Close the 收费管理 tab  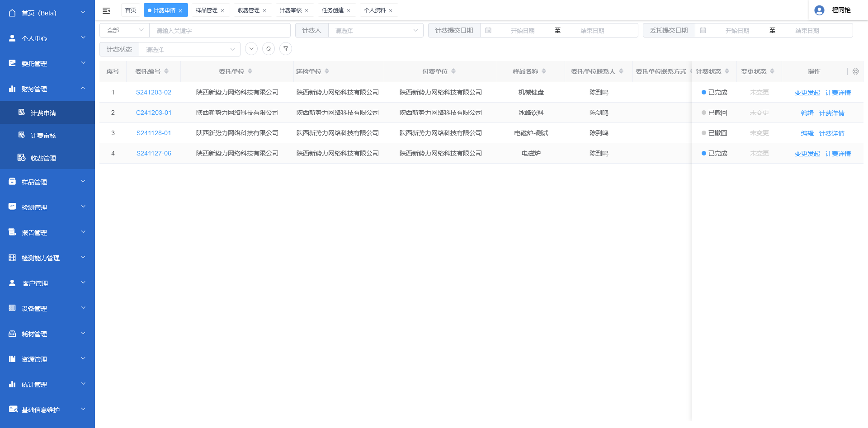pyautogui.click(x=264, y=11)
